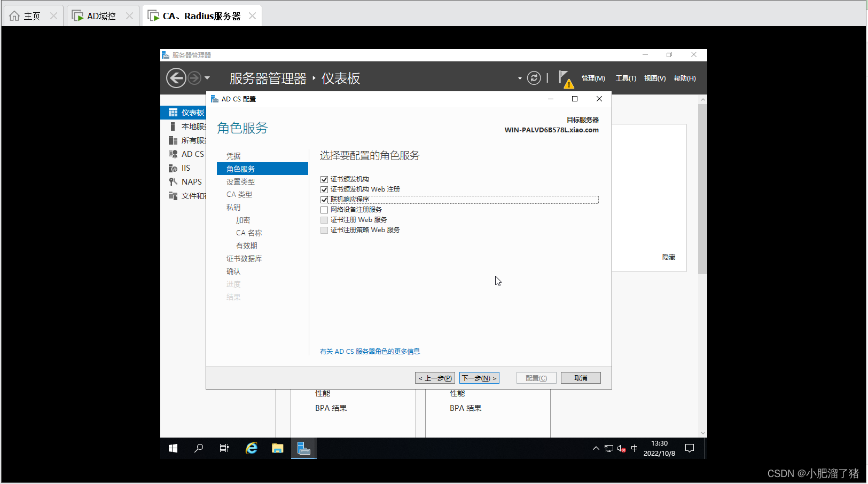Click the muted volume tray icon
Screen dimensions: 868x484
(x=622, y=449)
